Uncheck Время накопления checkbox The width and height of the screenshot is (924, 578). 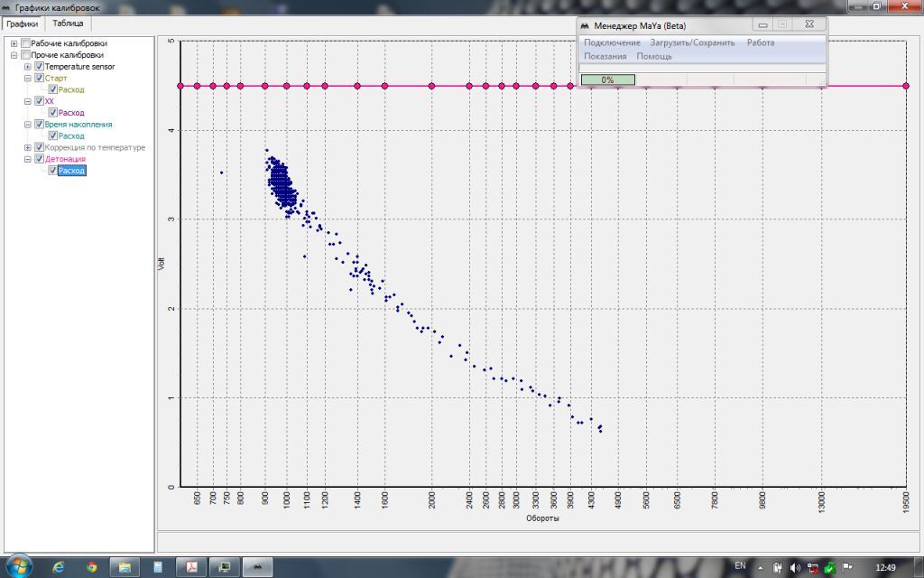click(40, 125)
